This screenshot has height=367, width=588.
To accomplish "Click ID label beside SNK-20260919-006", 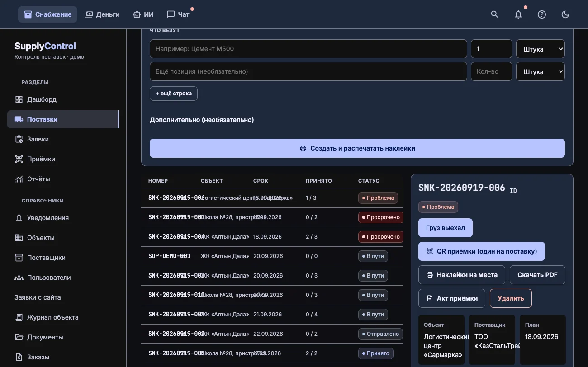I will [513, 191].
